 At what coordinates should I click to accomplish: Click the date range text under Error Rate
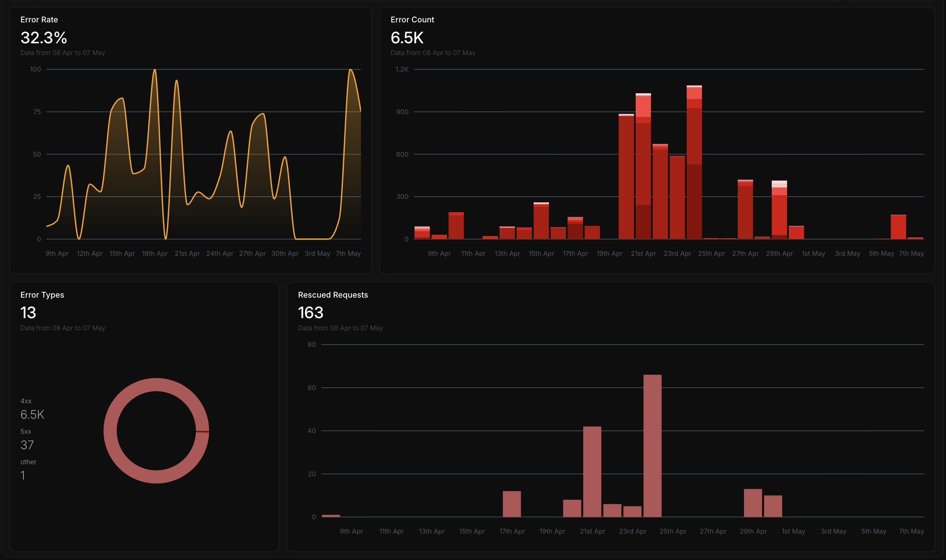click(x=63, y=53)
